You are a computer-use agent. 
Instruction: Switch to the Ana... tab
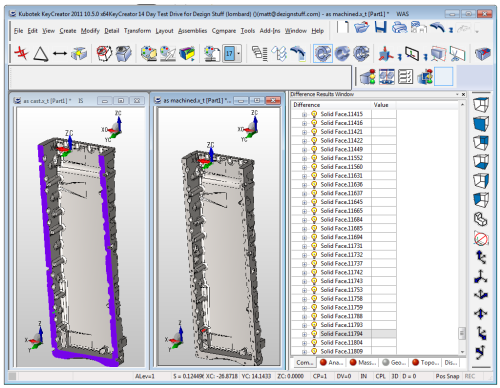[332, 362]
